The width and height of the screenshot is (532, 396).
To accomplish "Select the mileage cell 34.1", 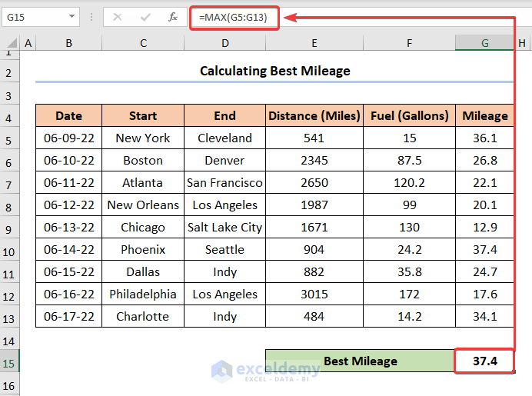I will (x=485, y=317).
